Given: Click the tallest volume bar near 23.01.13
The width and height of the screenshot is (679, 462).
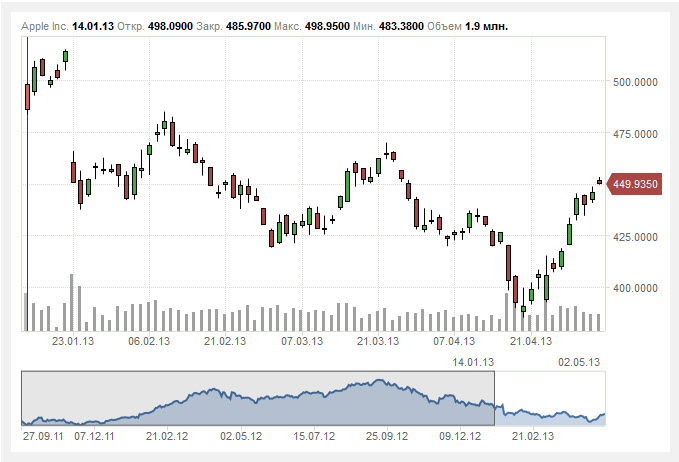Looking at the screenshot, I should pos(72,302).
